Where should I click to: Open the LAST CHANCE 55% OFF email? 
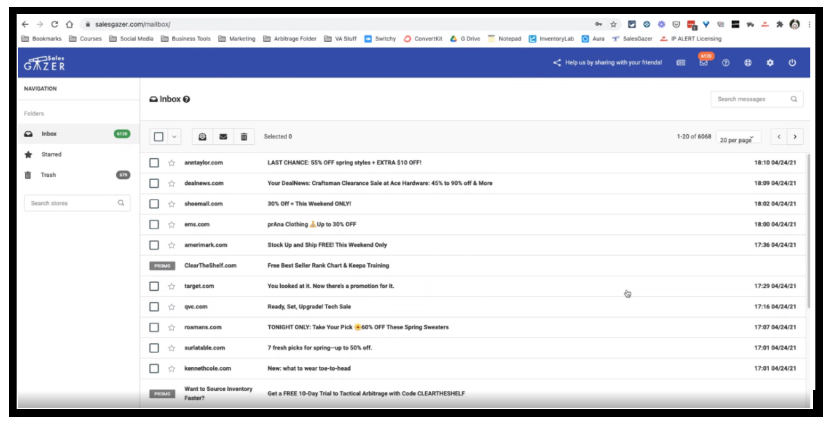[345, 163]
